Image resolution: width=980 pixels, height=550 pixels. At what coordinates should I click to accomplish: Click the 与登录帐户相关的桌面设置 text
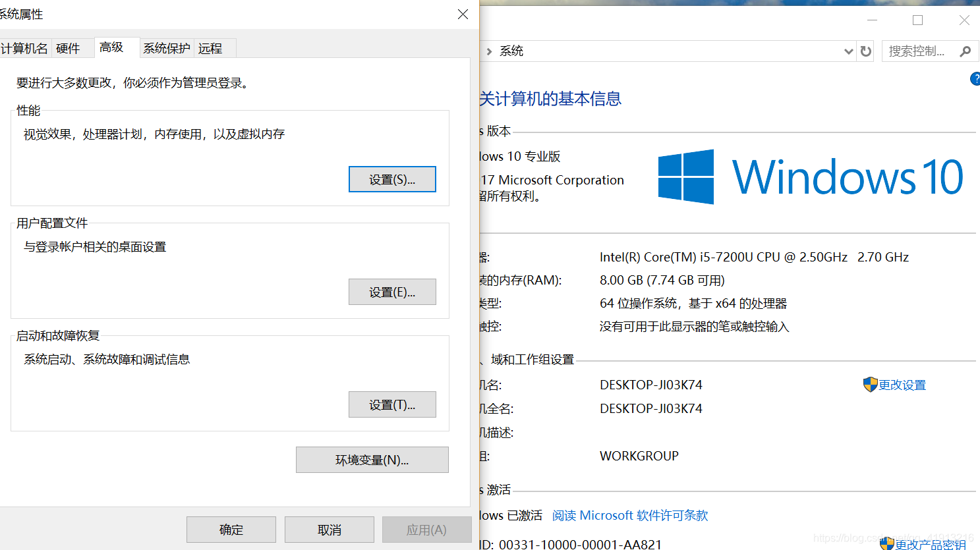coord(95,247)
